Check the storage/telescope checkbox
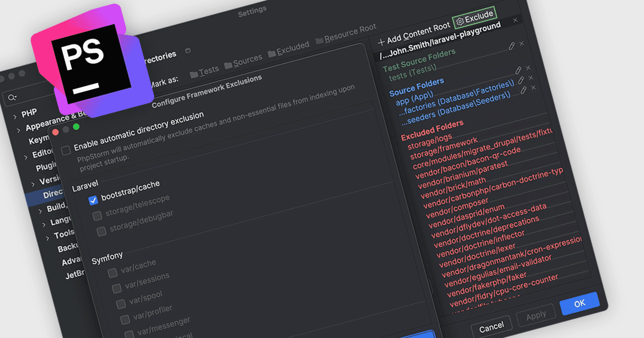644x338 pixels. 97,216
